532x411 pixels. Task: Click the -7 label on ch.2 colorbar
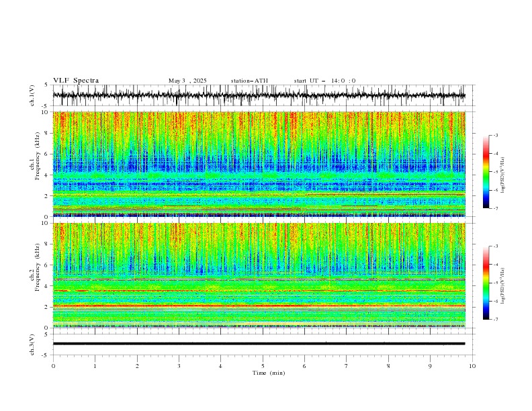pos(496,319)
